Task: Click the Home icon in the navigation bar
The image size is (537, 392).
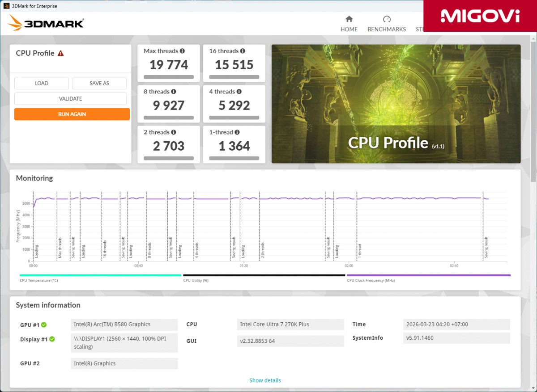Action: point(349,20)
